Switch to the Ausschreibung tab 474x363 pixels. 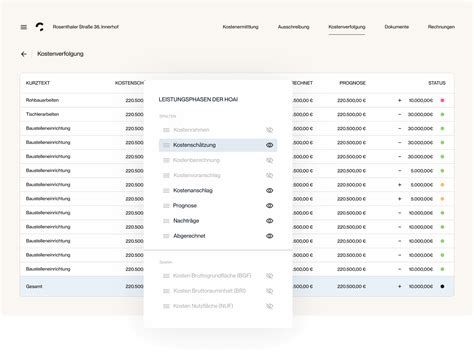294,27
